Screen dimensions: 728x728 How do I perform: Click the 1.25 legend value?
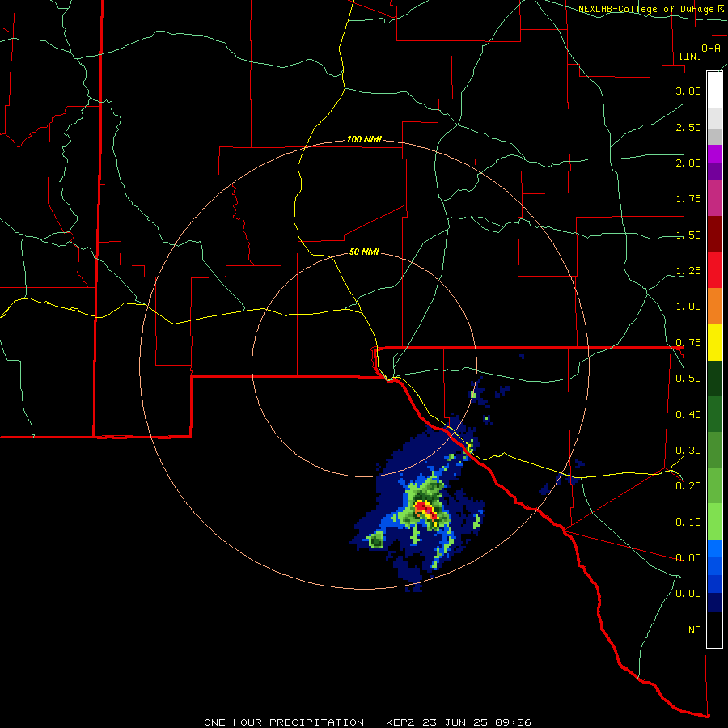pyautogui.click(x=688, y=271)
